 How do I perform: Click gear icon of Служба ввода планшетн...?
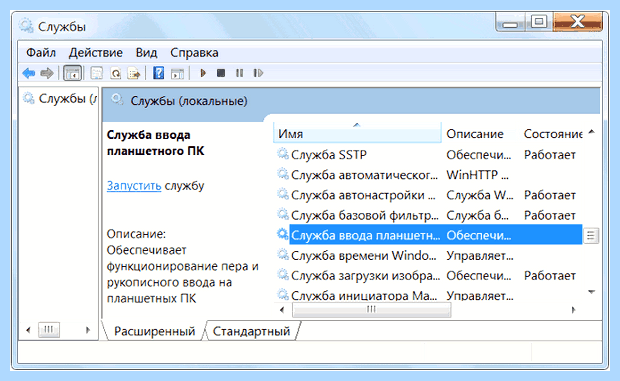(282, 234)
